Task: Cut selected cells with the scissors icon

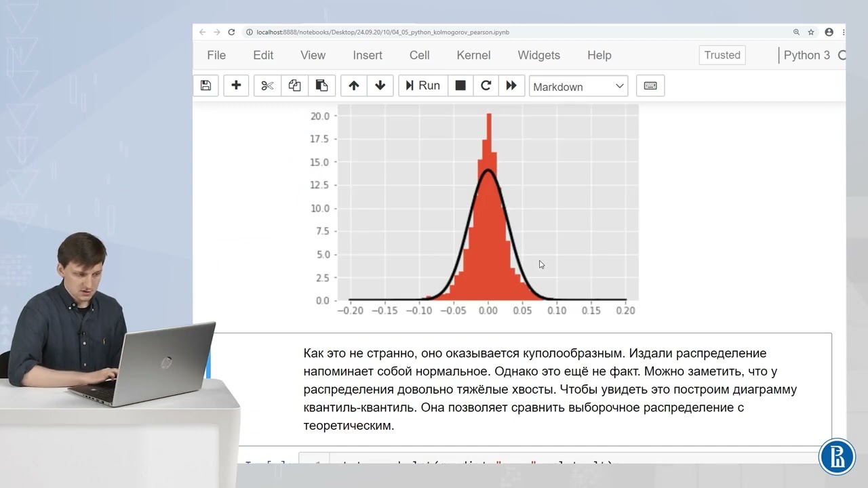Action: pyautogui.click(x=267, y=85)
